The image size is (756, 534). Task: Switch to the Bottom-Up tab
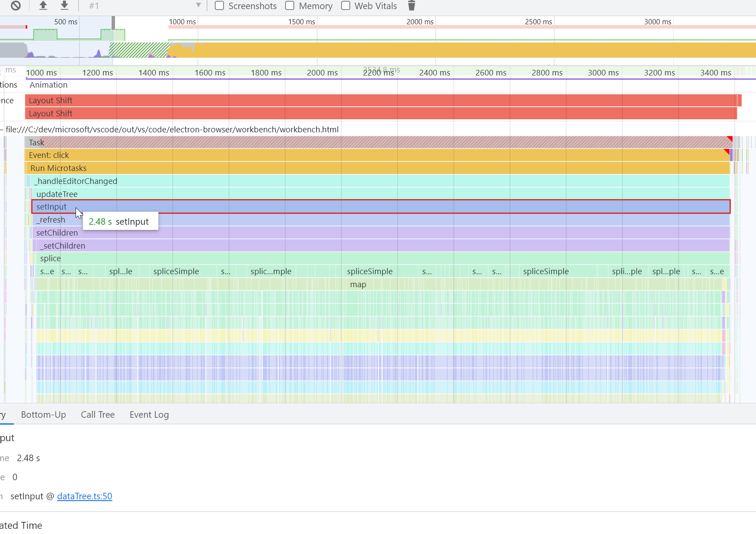tap(43, 415)
